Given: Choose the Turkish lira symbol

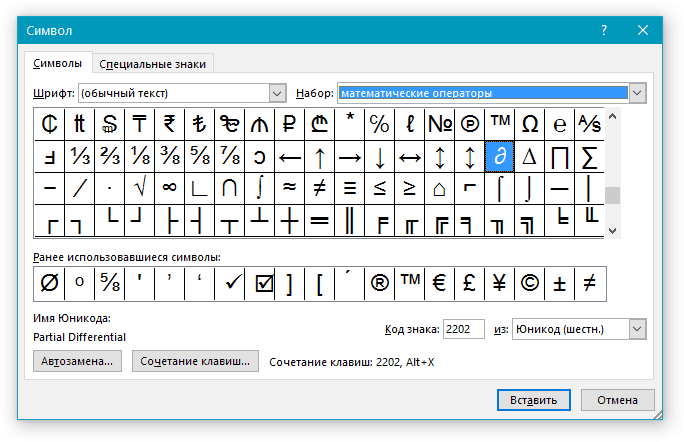Looking at the screenshot, I should point(199,124).
